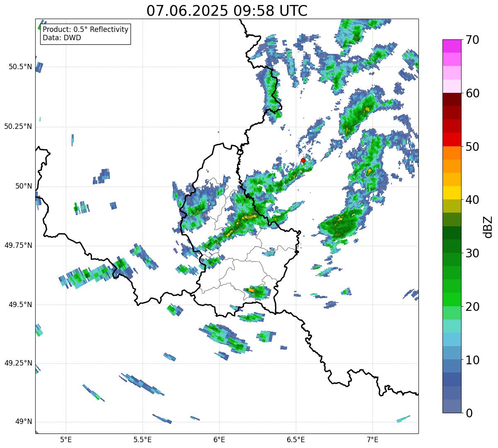498x448 pixels.
Task: Click the white colorbar segment just above 60
Action: [x=452, y=86]
